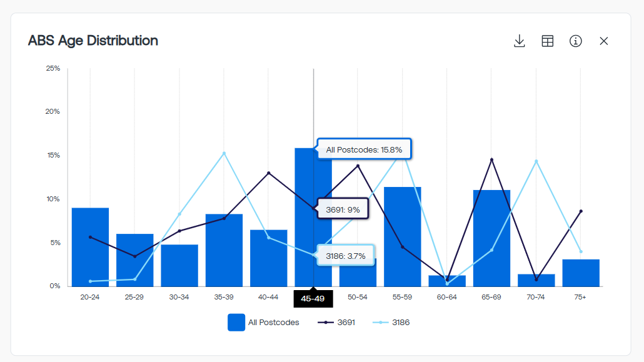Close the ABS Age Distribution panel
Viewport: 644px width, 362px height.
tap(604, 41)
